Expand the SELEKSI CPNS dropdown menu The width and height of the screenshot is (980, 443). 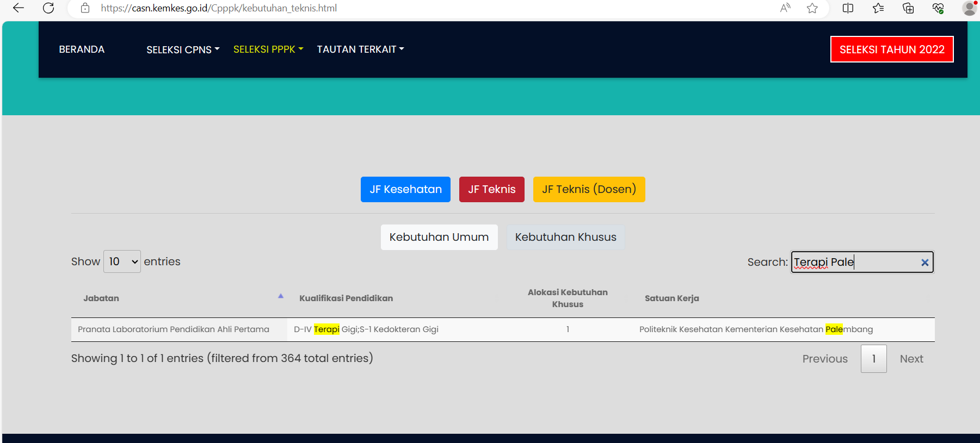183,49
